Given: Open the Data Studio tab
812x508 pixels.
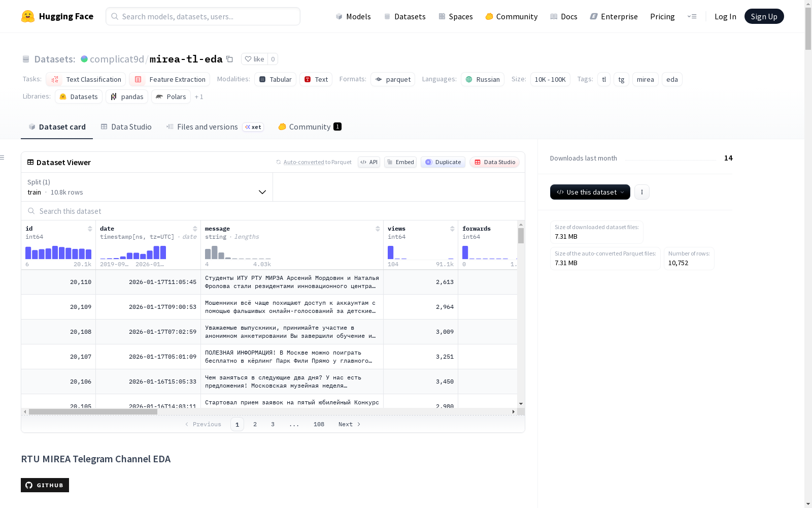Looking at the screenshot, I should point(126,127).
